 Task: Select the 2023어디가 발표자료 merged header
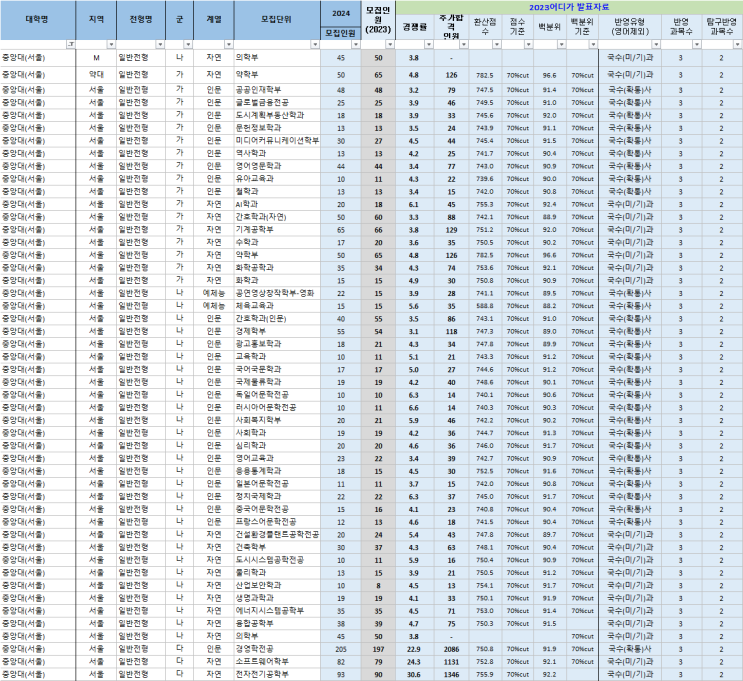569,8
